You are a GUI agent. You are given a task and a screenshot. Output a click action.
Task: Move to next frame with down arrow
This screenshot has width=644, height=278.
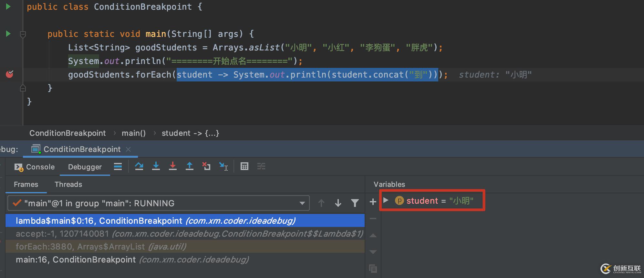[x=338, y=203]
